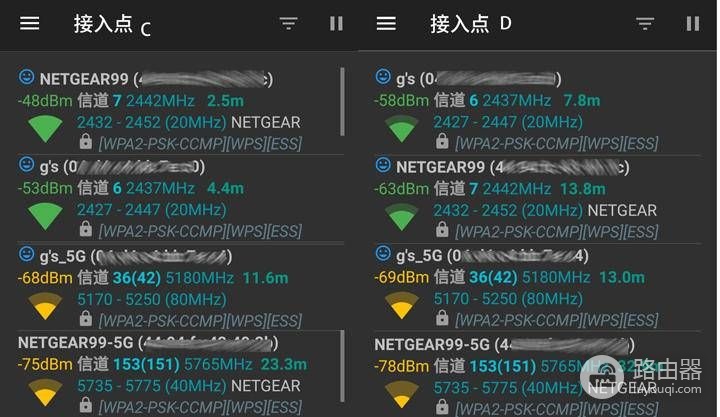The width and height of the screenshot is (720, 417).
Task: Click lock icon under NETGEAR99-5G in panel C
Action: (x=85, y=405)
